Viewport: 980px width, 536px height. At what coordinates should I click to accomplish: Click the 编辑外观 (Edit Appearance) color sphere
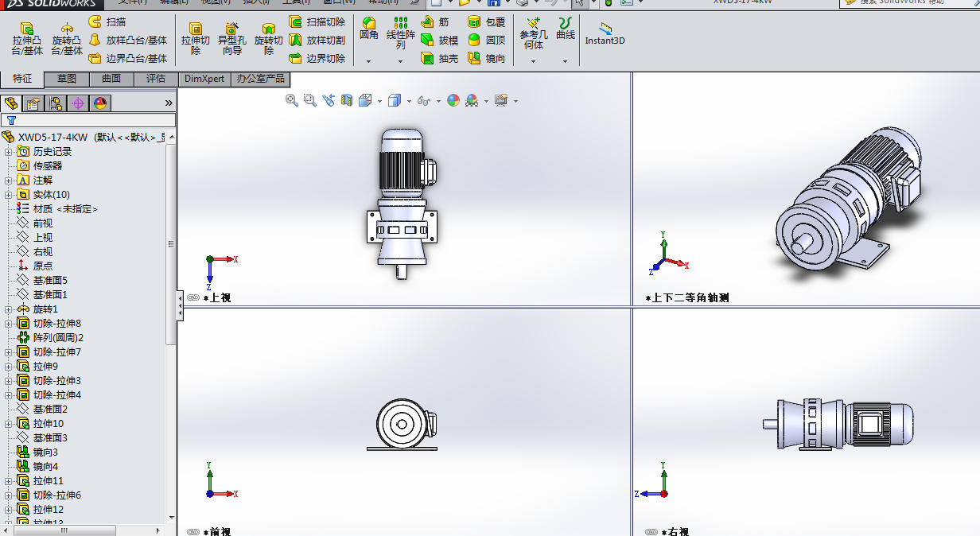coord(453,100)
